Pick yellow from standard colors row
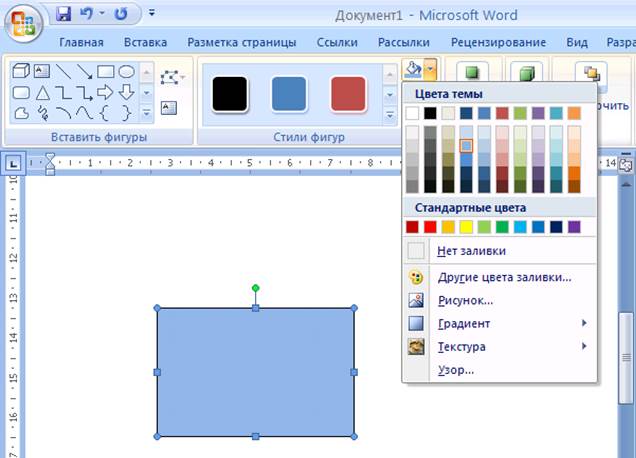636x458 pixels. 467,227
